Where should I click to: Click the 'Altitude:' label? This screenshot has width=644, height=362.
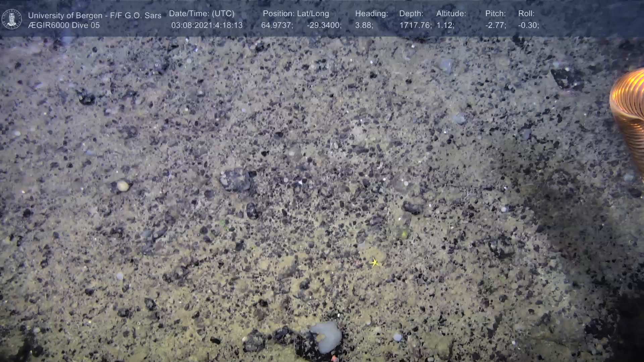(x=451, y=14)
